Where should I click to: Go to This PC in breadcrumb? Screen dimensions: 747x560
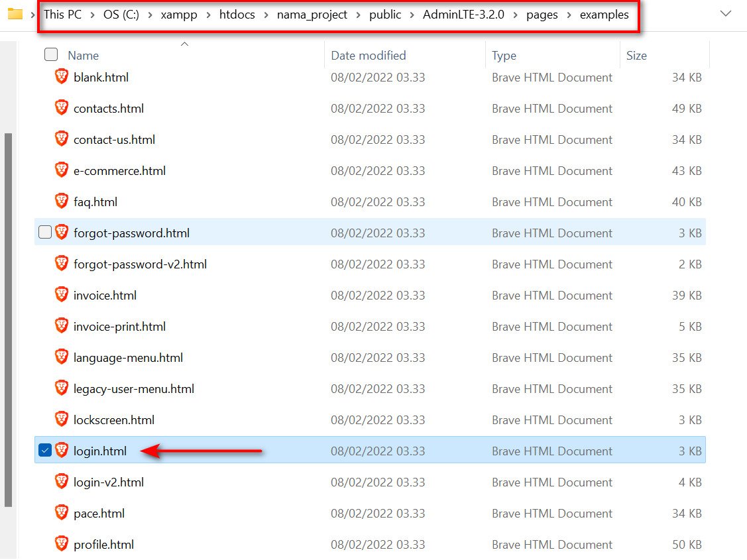click(62, 15)
